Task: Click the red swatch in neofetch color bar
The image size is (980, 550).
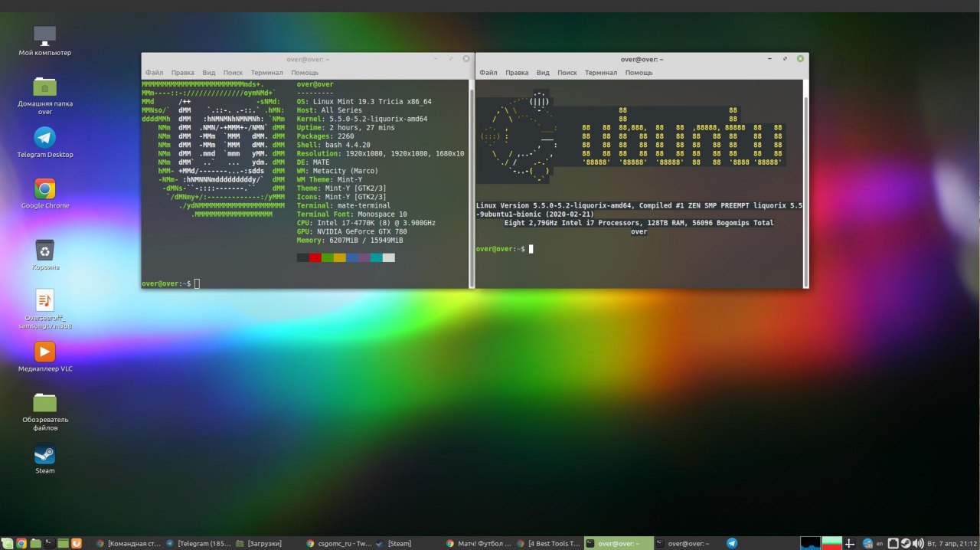Action: 315,258
